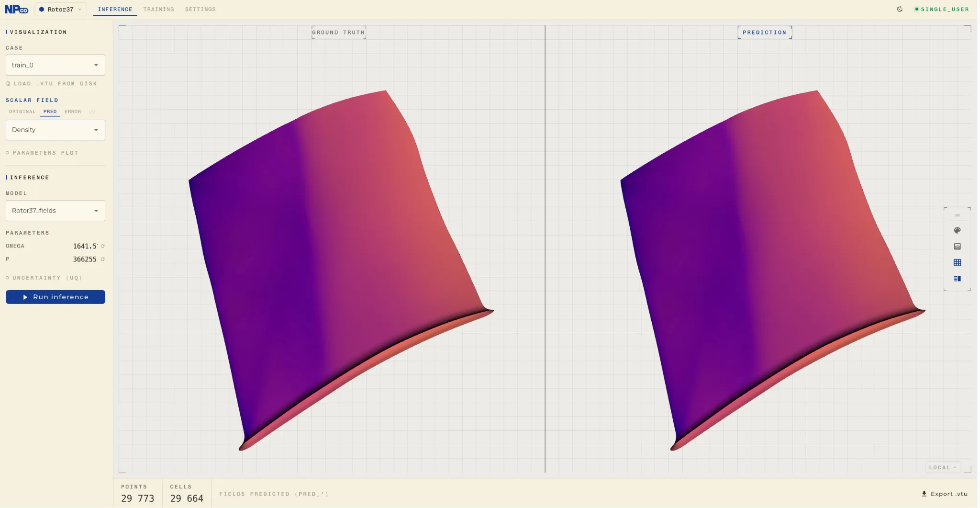Click Run inference button
This screenshot has width=980, height=508.
click(x=56, y=297)
